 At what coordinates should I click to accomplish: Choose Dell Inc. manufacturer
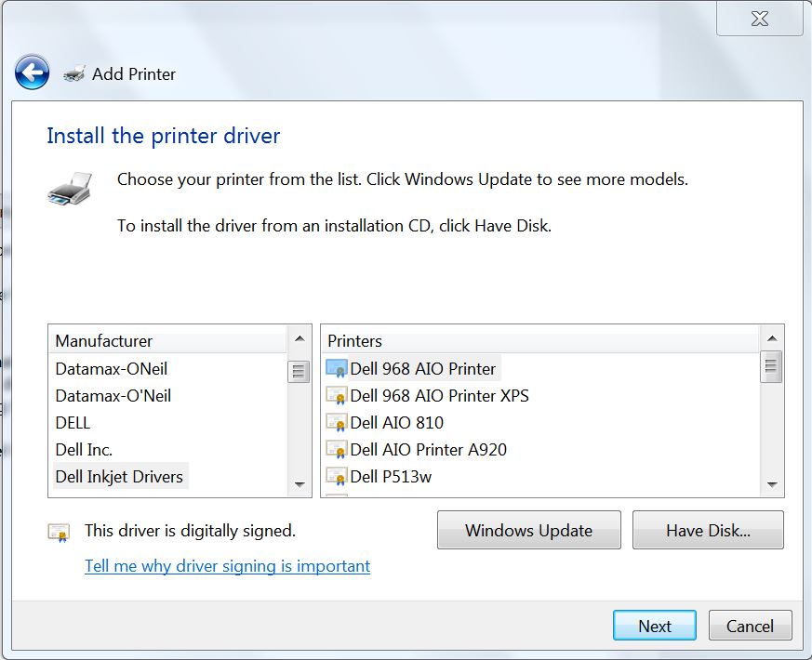click(x=84, y=449)
